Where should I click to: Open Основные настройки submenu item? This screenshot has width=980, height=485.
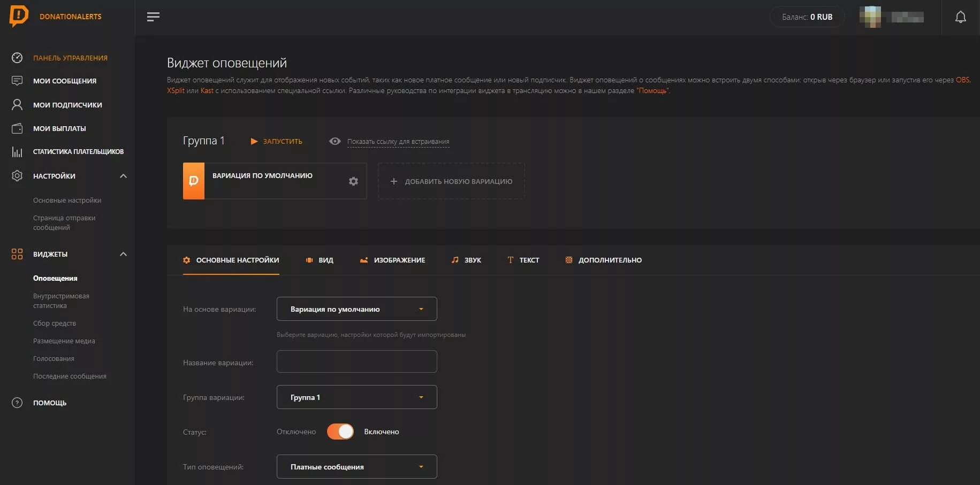coord(67,200)
